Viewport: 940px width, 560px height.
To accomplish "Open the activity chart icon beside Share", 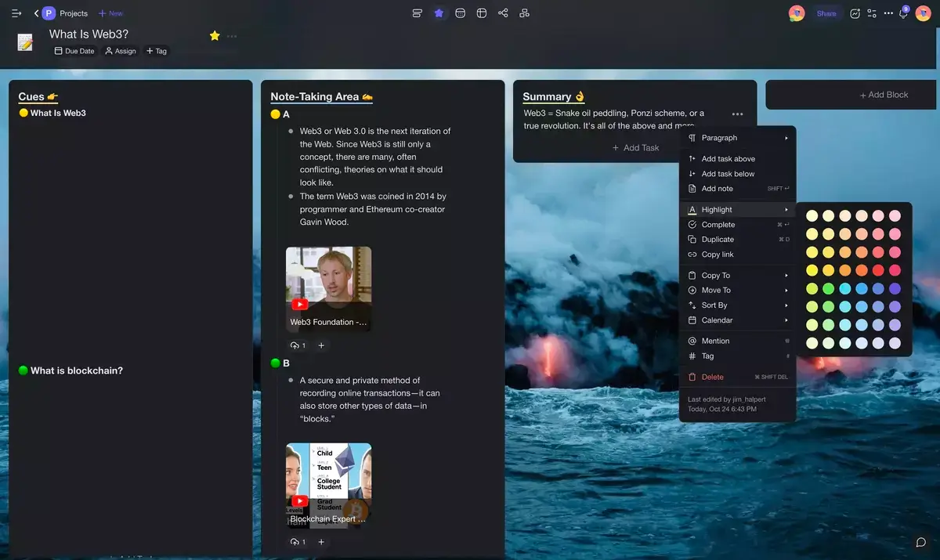I will (855, 13).
